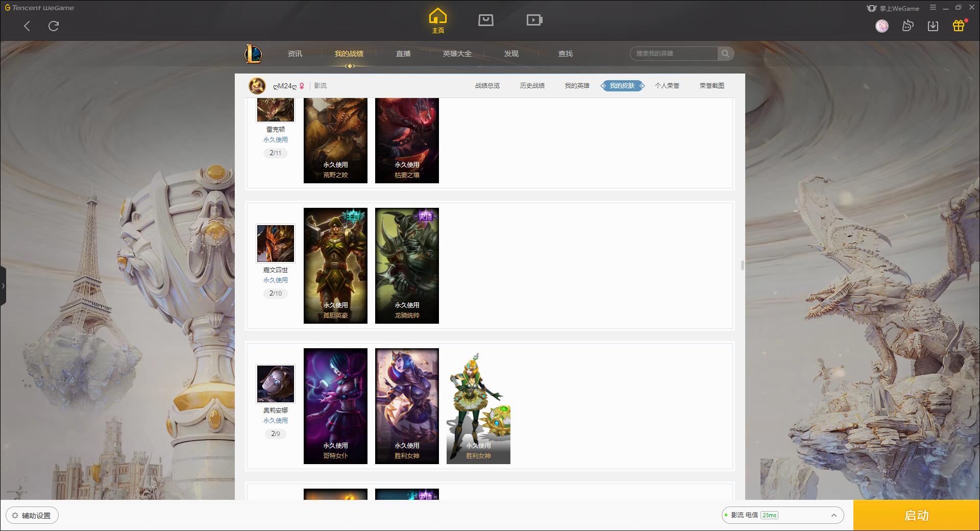Screen dimensions: 980x531
Task: Click 永久使用 under 嘉文四世
Action: coord(276,280)
